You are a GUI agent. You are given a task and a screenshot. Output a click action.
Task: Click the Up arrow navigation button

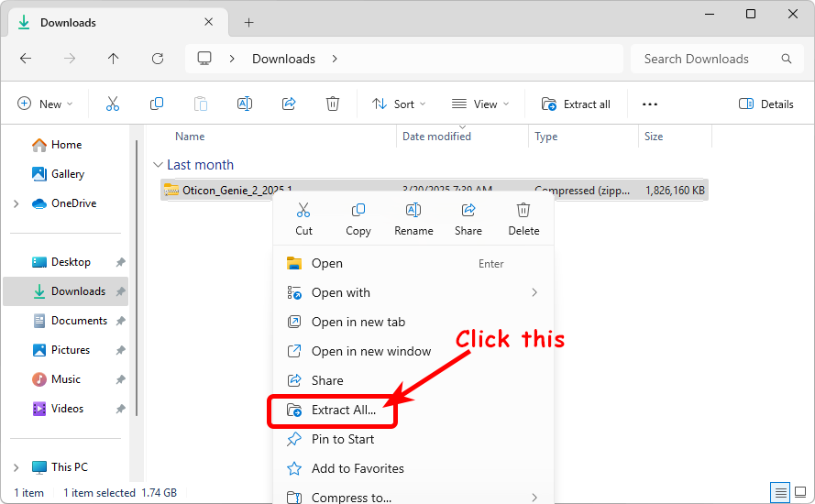(x=114, y=59)
